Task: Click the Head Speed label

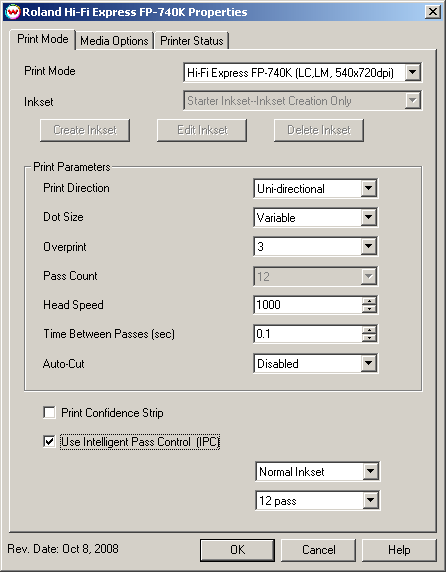Action: [73, 305]
